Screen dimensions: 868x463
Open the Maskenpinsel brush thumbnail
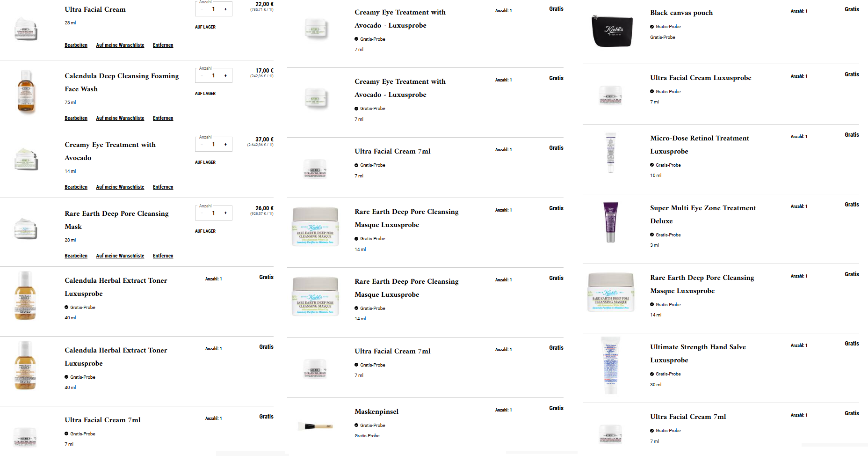[315, 426]
